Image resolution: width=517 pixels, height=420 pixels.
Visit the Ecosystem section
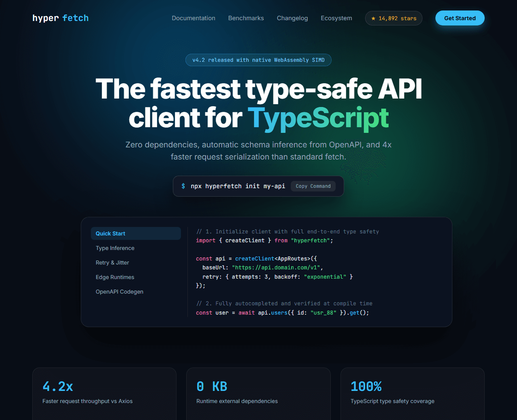(336, 18)
